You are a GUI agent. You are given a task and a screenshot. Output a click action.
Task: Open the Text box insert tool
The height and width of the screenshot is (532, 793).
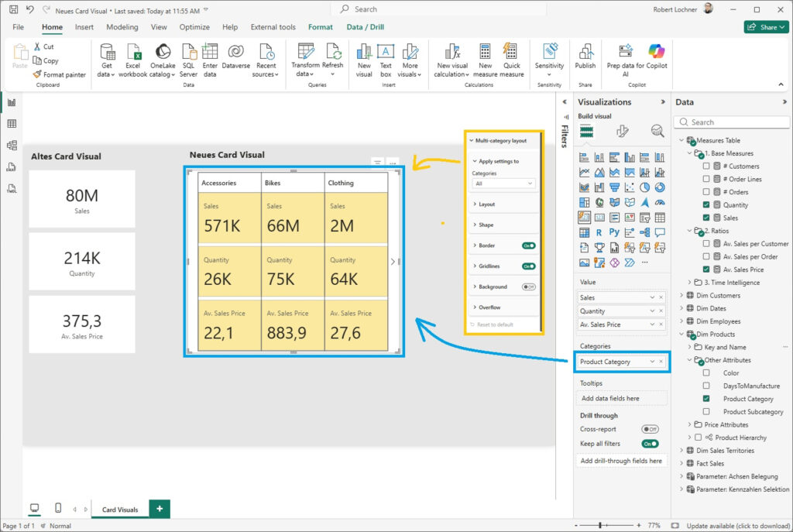(386, 53)
